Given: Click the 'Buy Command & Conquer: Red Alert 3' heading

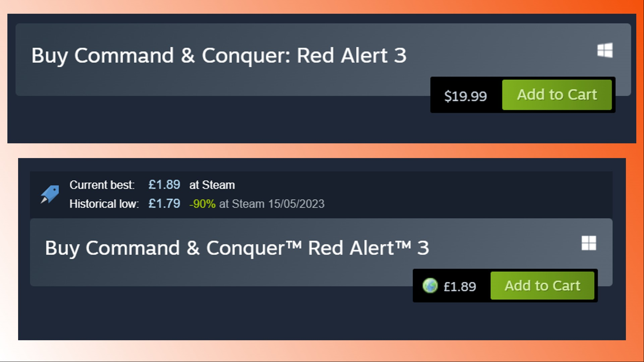Looking at the screenshot, I should [219, 56].
